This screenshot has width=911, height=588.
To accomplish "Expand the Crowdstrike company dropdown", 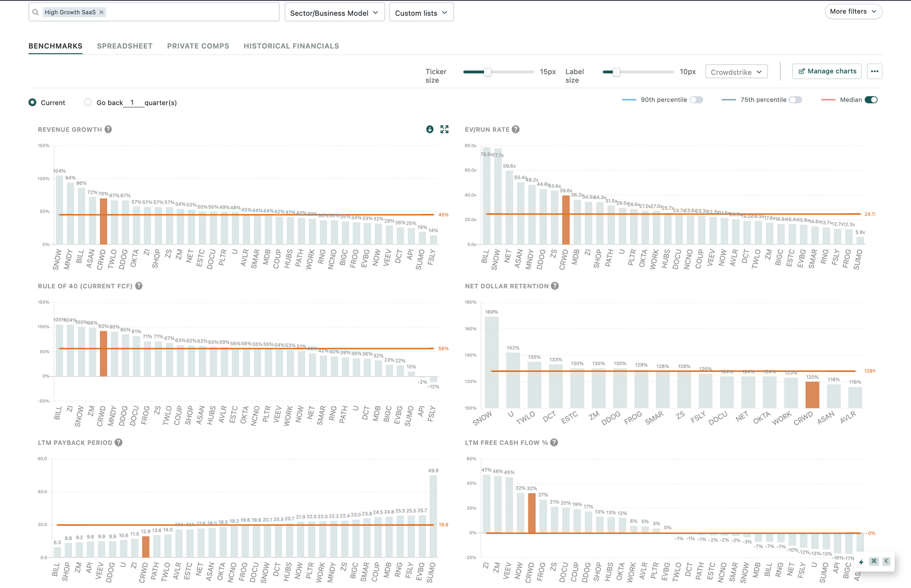I will 736,72.
